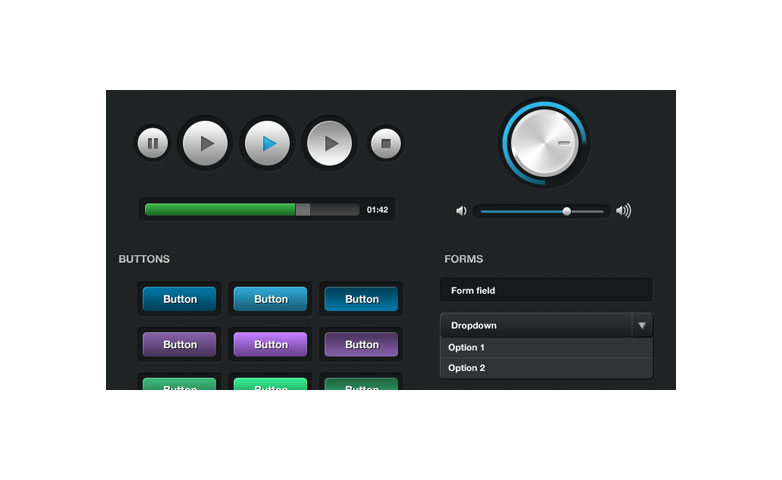The width and height of the screenshot is (782, 480).
Task: Click the first dark blue Button
Action: pos(180,299)
